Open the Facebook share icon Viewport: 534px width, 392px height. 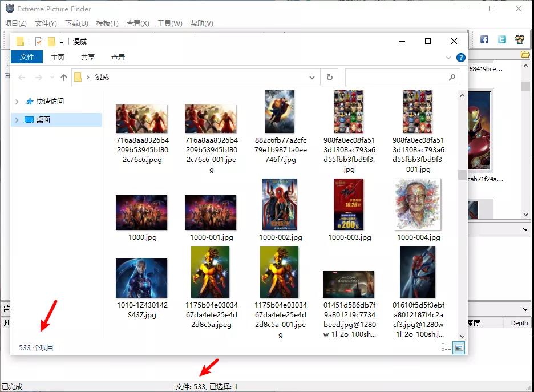(484, 39)
